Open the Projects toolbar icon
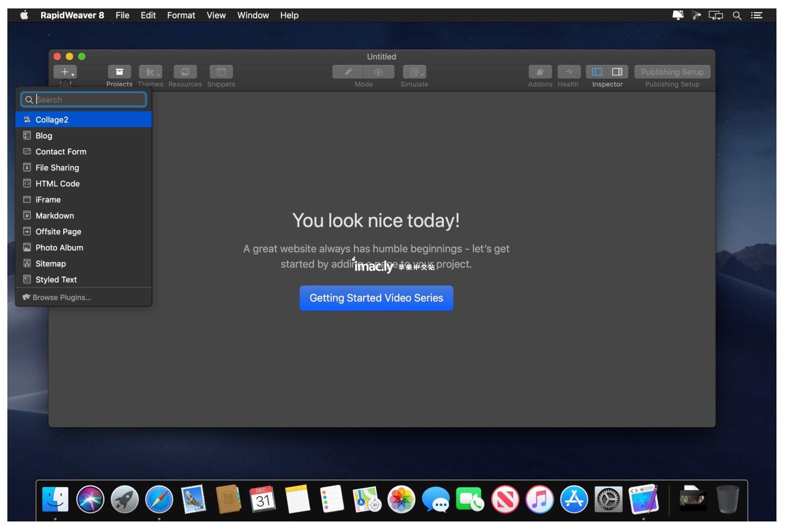Viewport: 787px width, 532px height. pyautogui.click(x=120, y=72)
